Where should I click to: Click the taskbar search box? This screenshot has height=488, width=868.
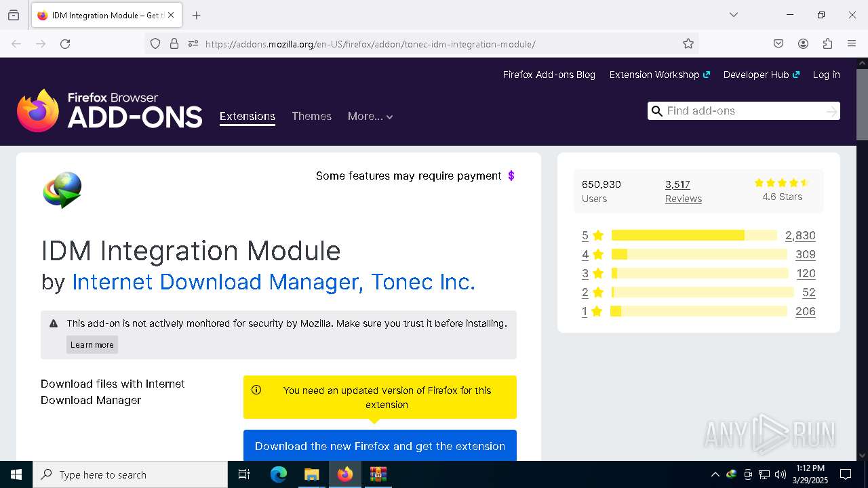pyautogui.click(x=130, y=474)
